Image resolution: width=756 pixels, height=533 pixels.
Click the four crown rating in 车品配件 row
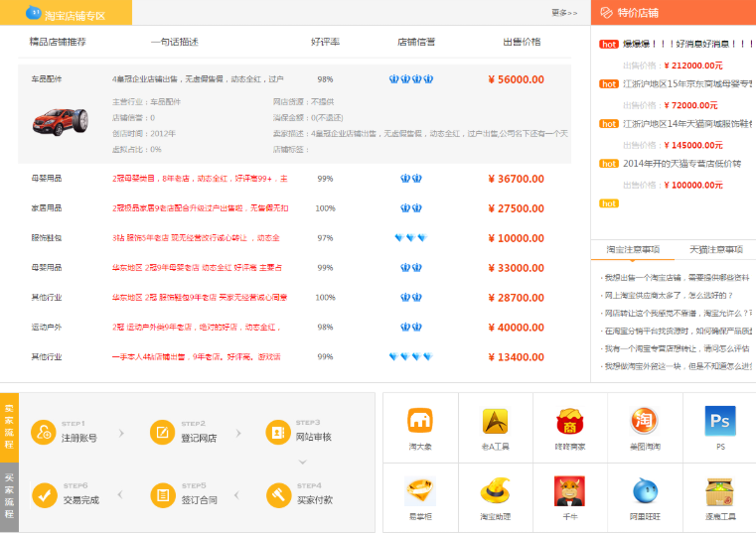[411, 79]
